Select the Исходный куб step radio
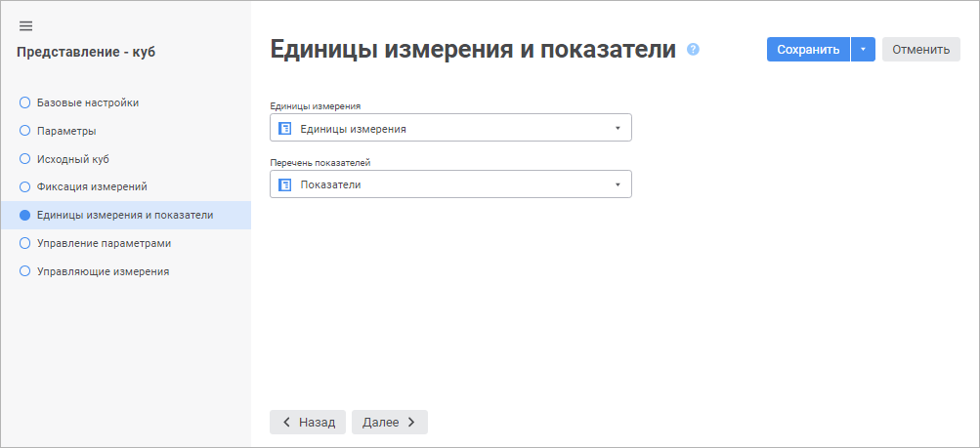 pos(25,158)
